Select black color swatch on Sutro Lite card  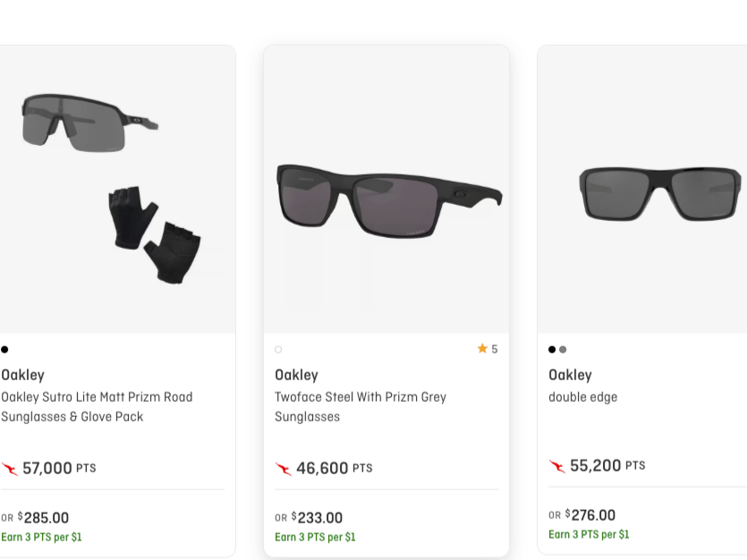4,350
